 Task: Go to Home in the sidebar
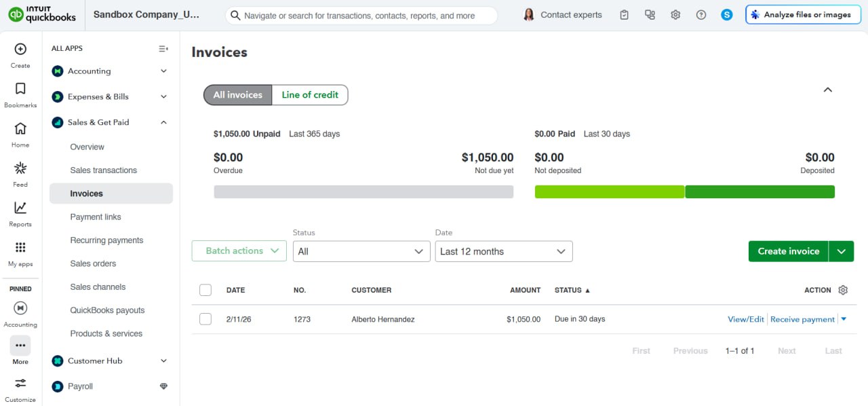(x=20, y=130)
